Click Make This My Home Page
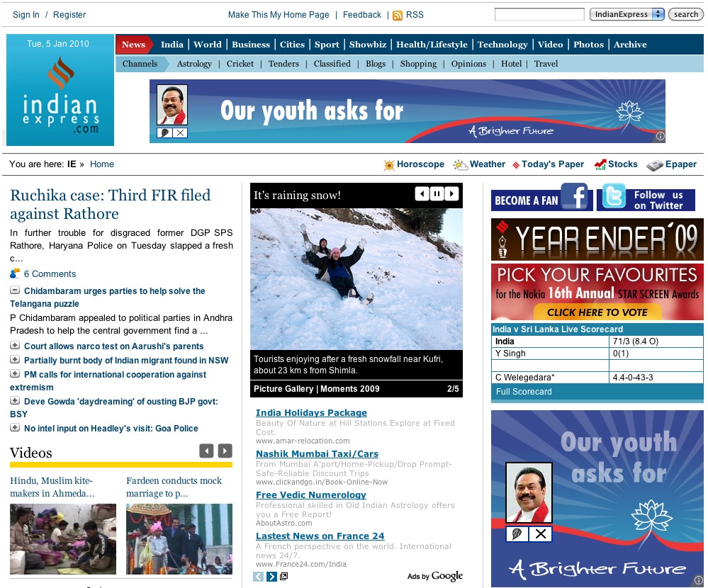Screen dimensions: 708x588 point(279,15)
